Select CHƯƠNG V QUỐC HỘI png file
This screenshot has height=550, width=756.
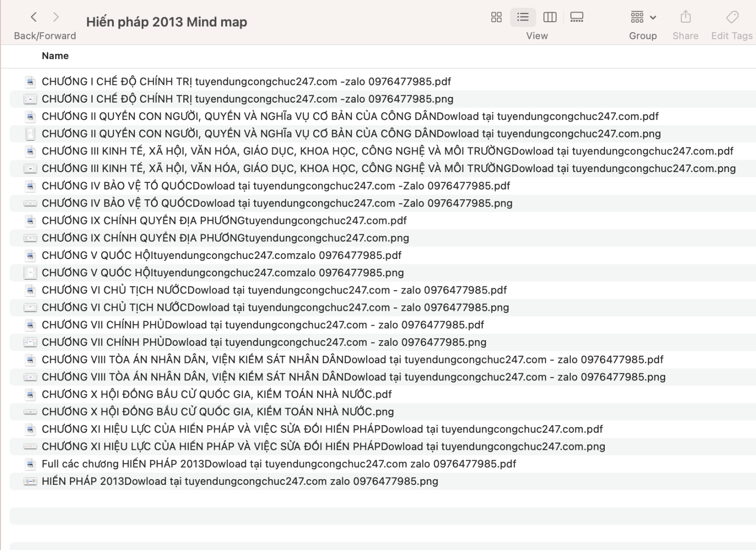[x=222, y=273]
